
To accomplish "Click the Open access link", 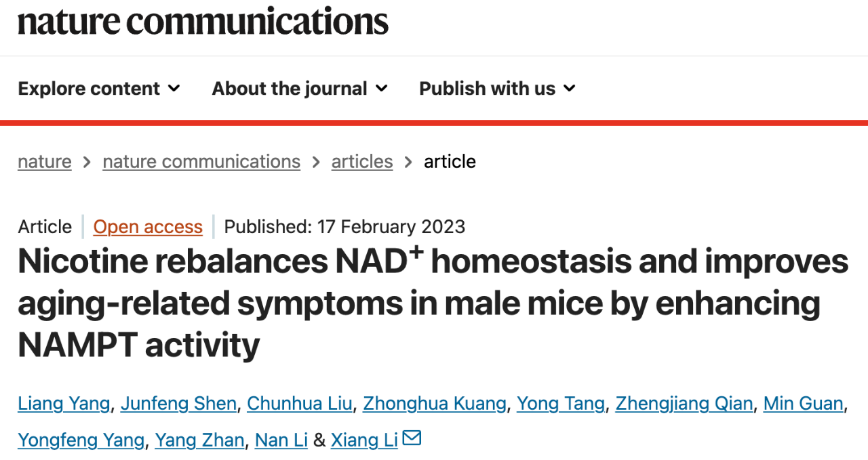I will [x=148, y=226].
